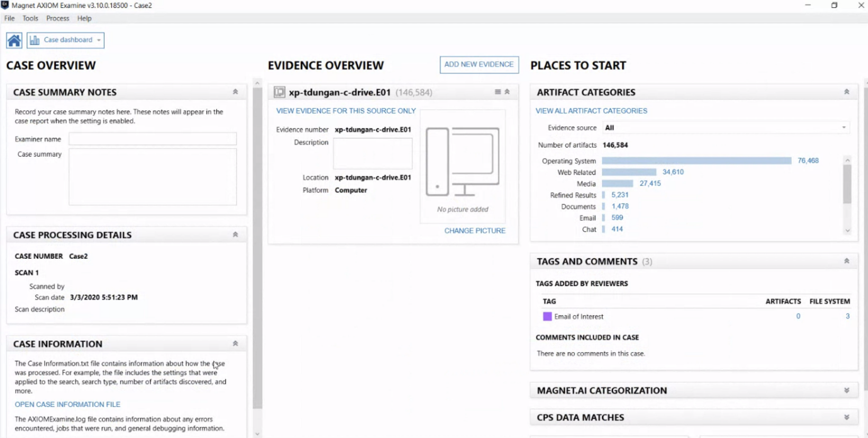Select the Email of Interest tag
The width and height of the screenshot is (868, 438).
point(579,317)
